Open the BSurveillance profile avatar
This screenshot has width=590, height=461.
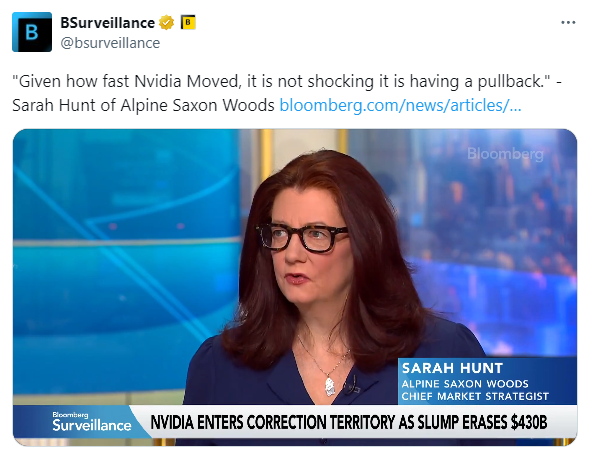click(x=32, y=32)
